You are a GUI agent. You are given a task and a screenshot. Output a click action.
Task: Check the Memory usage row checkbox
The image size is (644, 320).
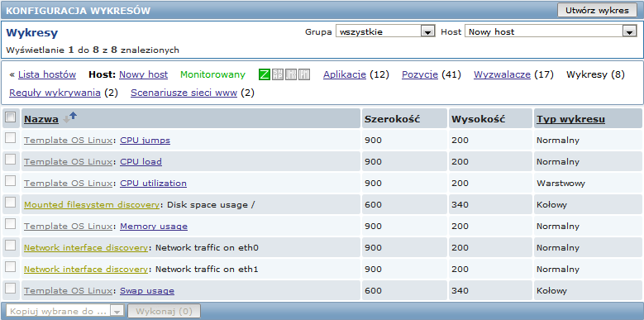(x=10, y=224)
